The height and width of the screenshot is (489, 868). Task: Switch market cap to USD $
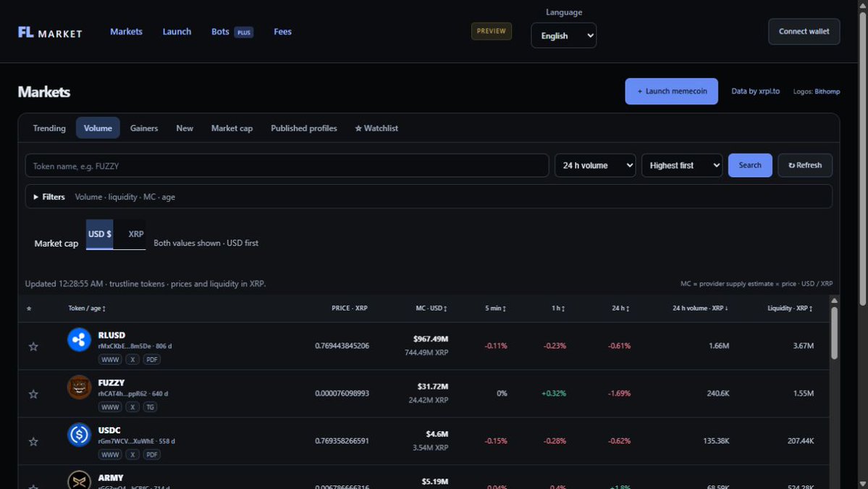point(100,234)
